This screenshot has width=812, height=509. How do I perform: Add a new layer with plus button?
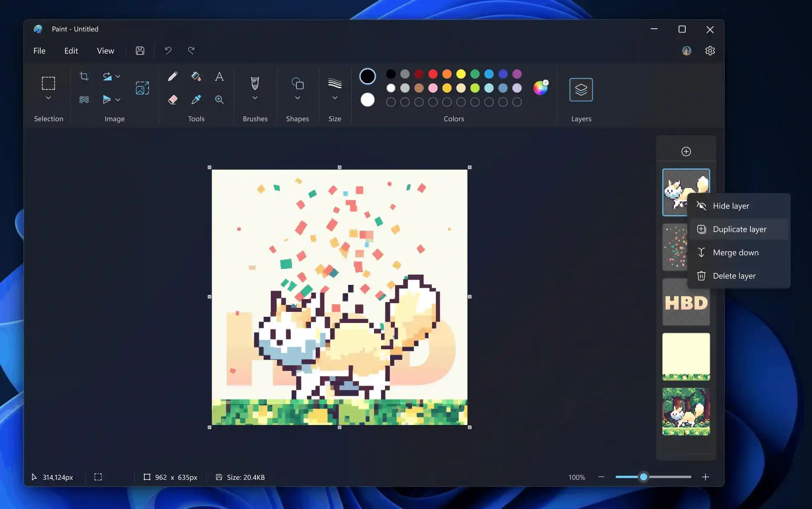click(686, 151)
